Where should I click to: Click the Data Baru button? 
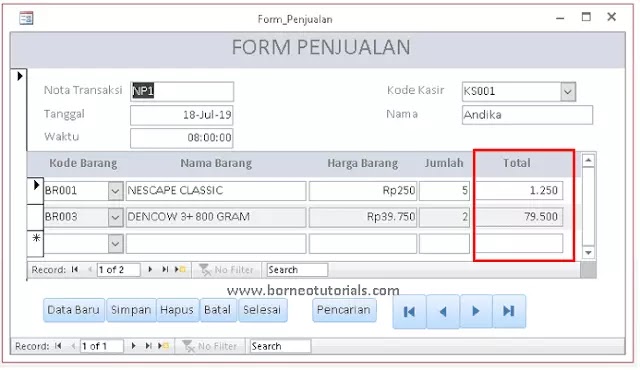[x=74, y=310]
